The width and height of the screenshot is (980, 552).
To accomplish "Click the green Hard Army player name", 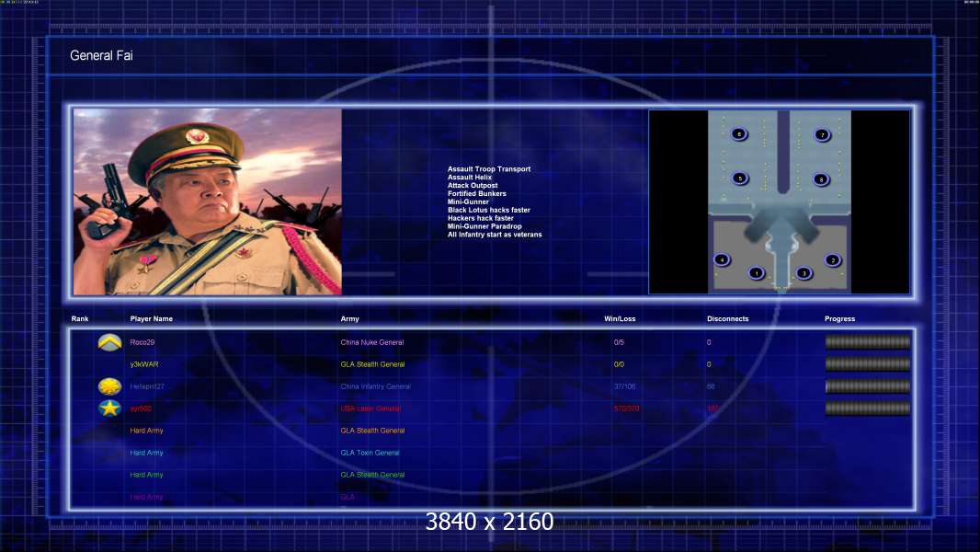I will pyautogui.click(x=146, y=475).
